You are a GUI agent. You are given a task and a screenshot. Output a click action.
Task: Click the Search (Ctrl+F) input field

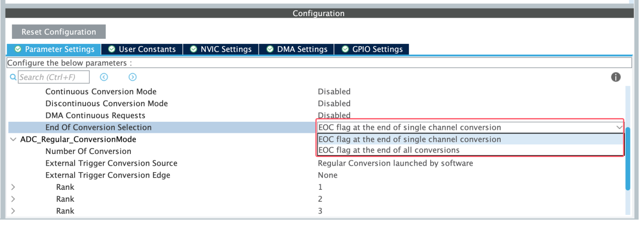coord(53,77)
